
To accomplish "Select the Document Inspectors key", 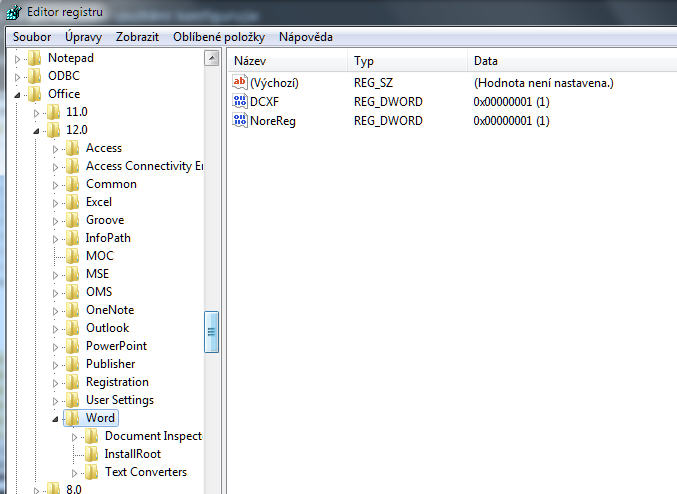I will tap(153, 436).
